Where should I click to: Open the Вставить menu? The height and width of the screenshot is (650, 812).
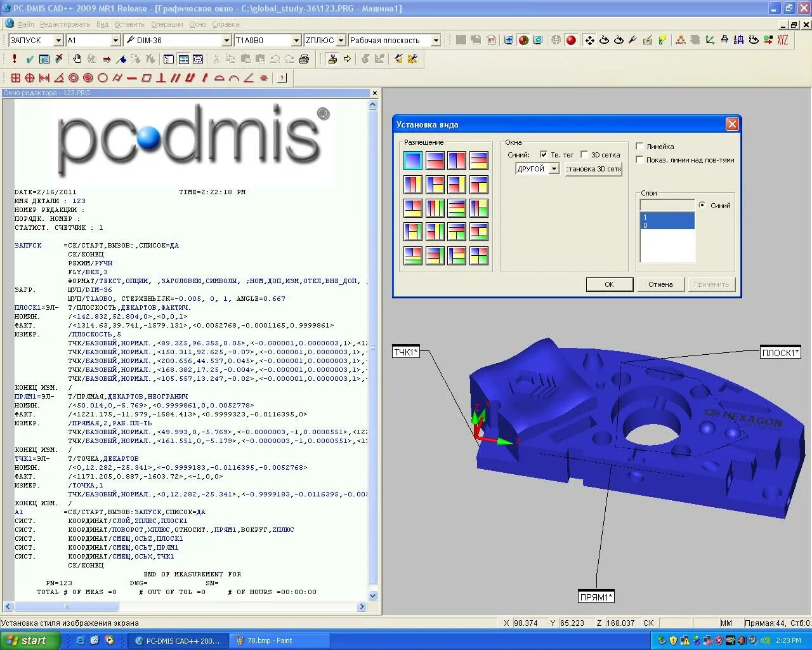point(129,24)
